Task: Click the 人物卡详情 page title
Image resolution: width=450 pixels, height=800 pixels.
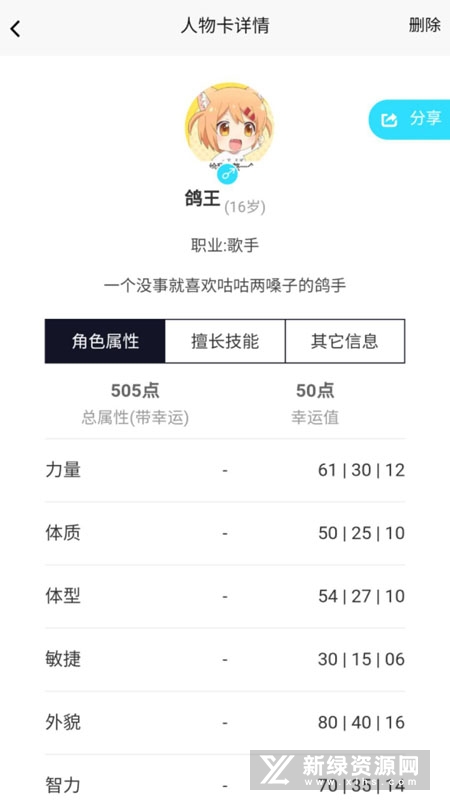Action: click(225, 26)
